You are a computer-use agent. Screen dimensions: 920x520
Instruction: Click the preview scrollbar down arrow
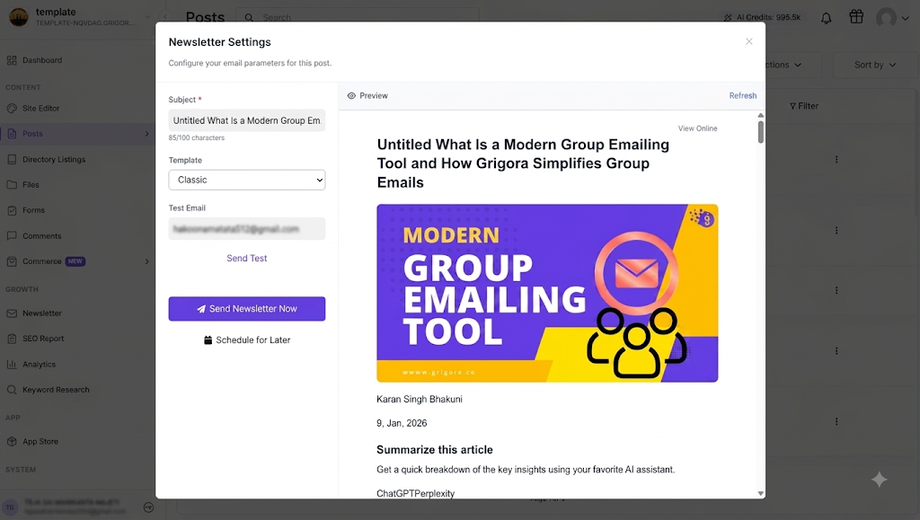tap(760, 494)
